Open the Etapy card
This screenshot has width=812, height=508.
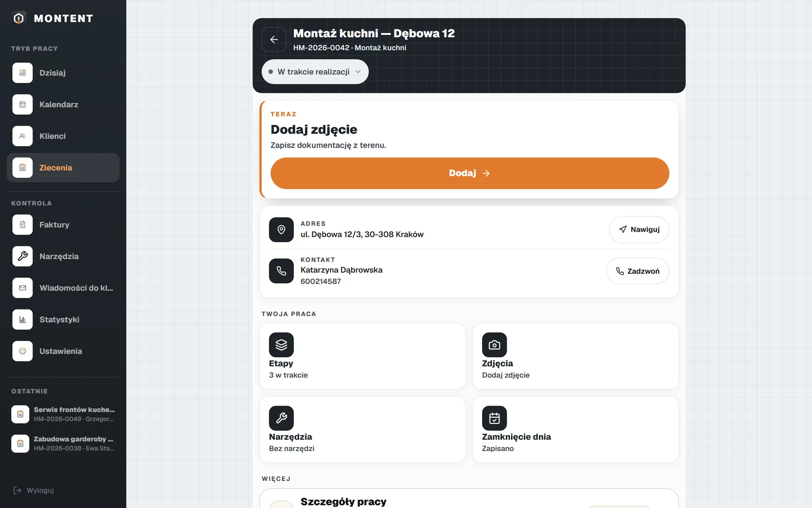[362, 356]
